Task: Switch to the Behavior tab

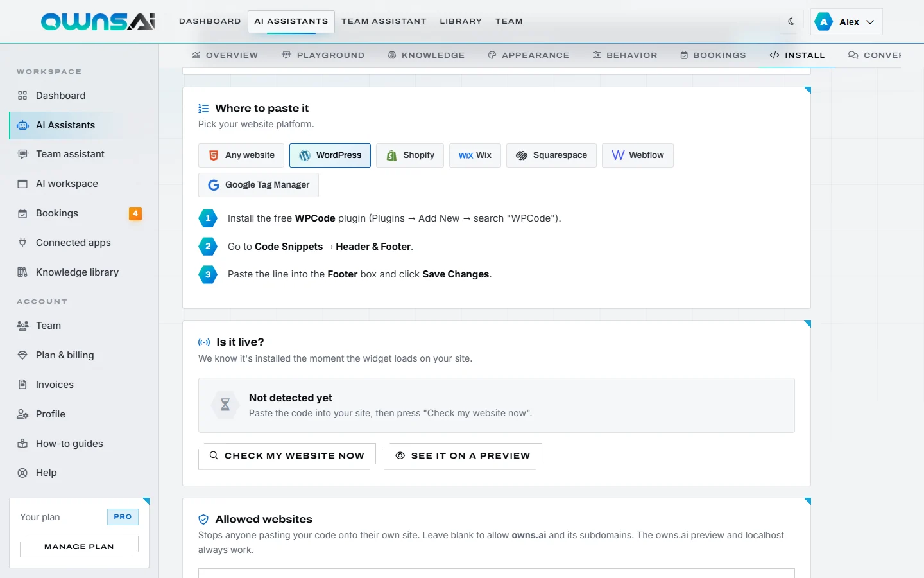Action: (625, 55)
